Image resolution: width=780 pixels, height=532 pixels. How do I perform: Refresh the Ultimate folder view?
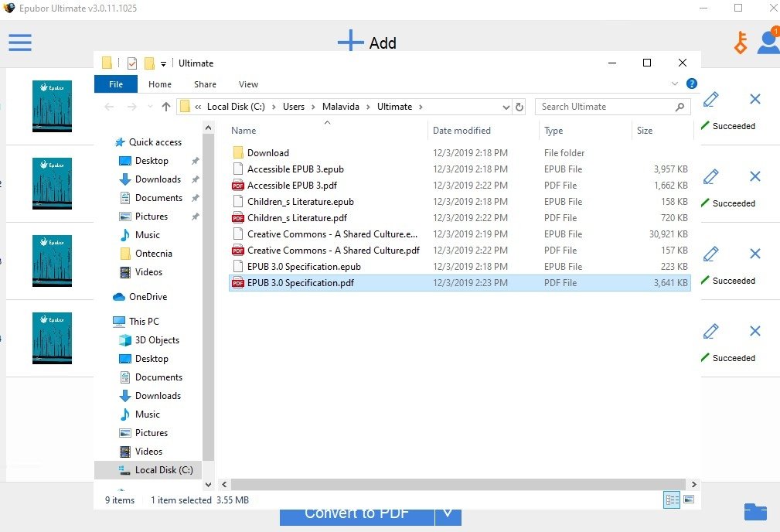[519, 107]
